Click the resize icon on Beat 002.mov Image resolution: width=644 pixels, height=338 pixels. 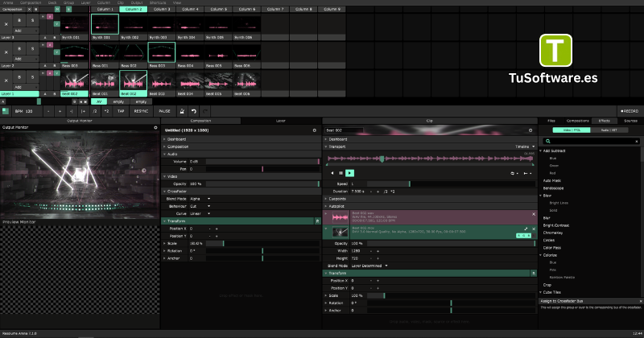pyautogui.click(x=526, y=229)
